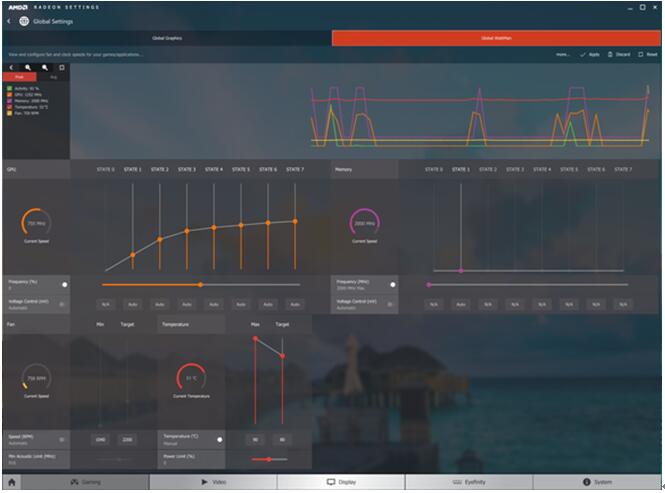Click the first magnifier zoom icon
665x493 pixels.
pyautogui.click(x=28, y=67)
